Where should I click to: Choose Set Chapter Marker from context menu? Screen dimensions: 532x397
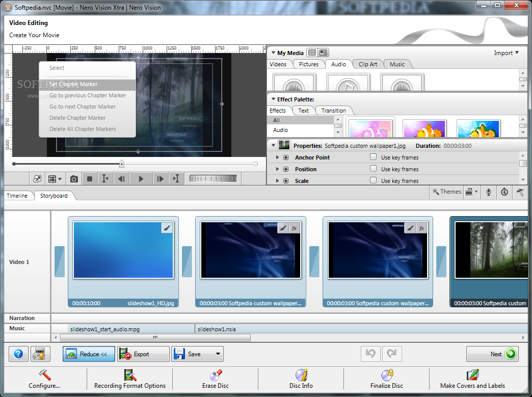click(88, 84)
